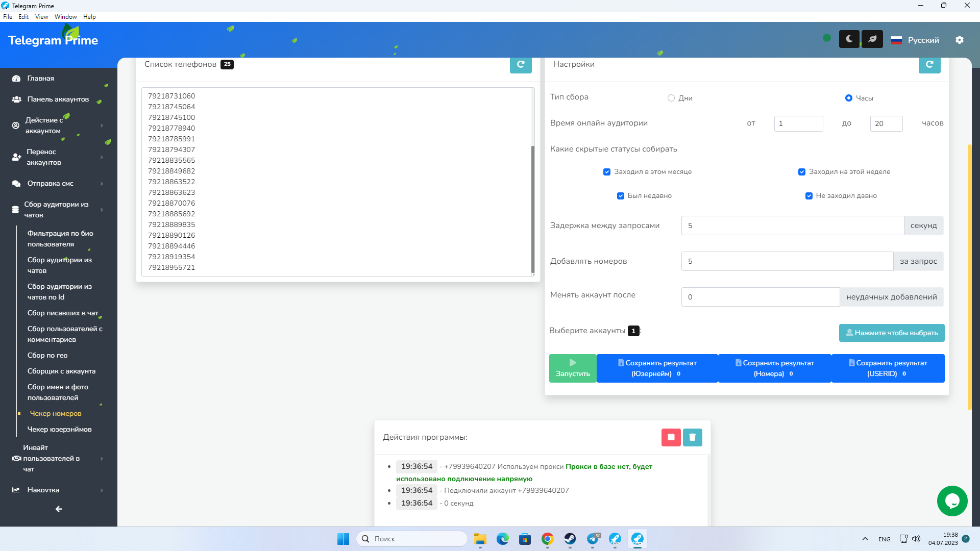Refresh the phone list panel

521,65
